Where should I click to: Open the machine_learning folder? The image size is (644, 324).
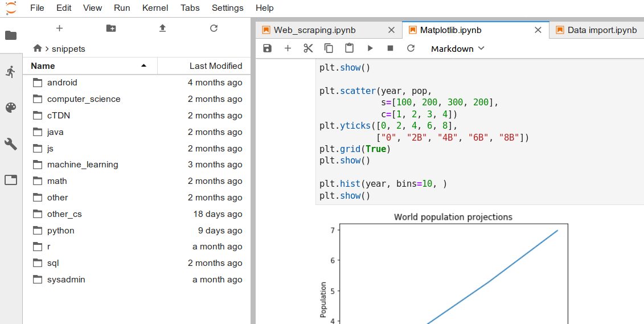pyautogui.click(x=83, y=165)
